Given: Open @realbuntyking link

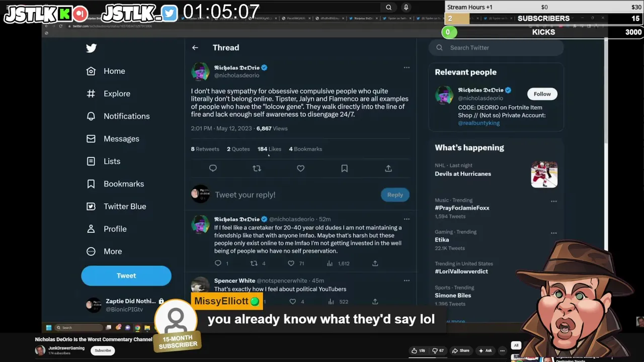Looking at the screenshot, I should point(479,123).
